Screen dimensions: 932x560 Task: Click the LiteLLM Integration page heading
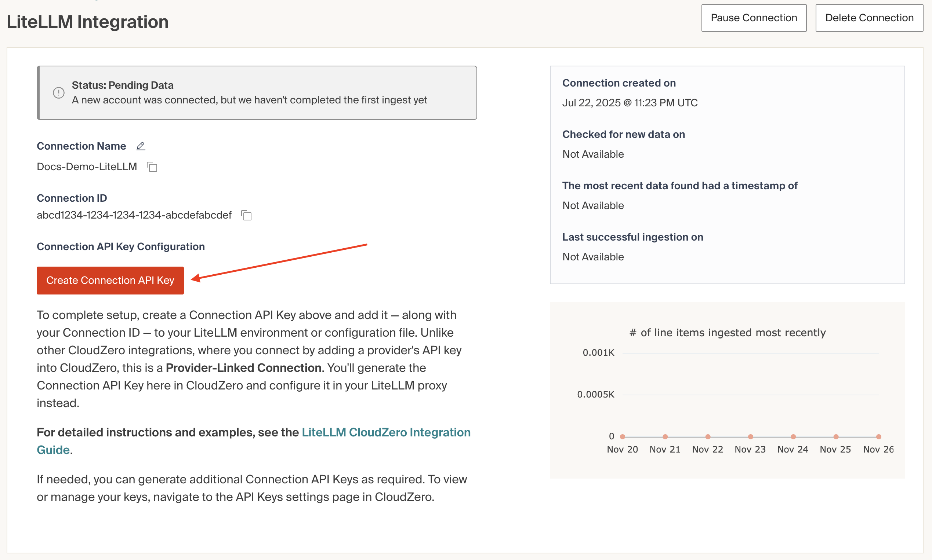[x=88, y=22]
